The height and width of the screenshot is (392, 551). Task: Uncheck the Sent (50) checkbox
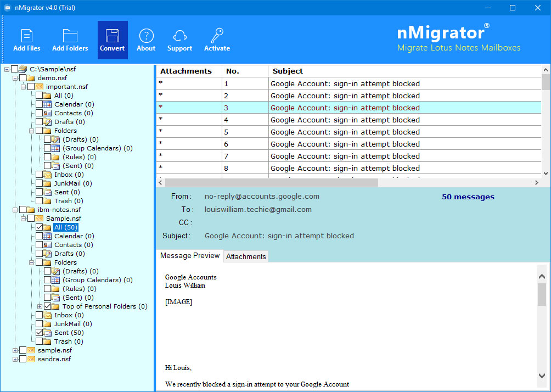pyautogui.click(x=40, y=333)
